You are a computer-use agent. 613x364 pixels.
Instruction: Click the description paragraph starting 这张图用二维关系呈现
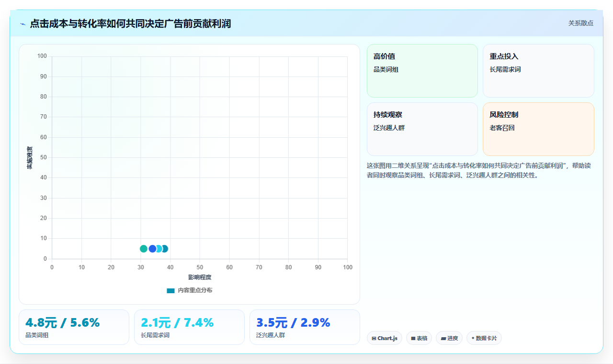480,170
